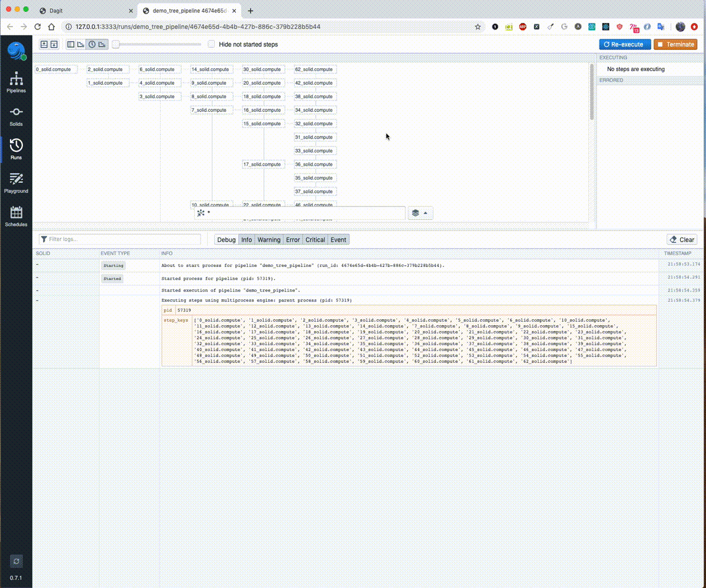Toggle Error log level filter
706x588 pixels.
pyautogui.click(x=293, y=239)
